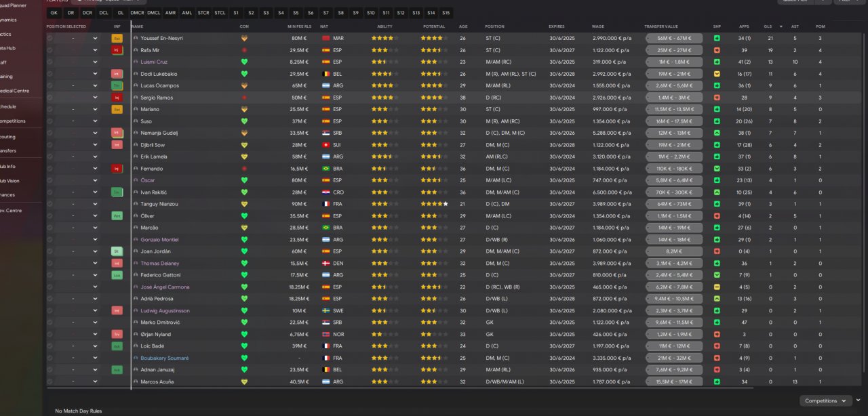
Task: Click Marcos Acuña's condition heart icon
Action: tap(244, 382)
